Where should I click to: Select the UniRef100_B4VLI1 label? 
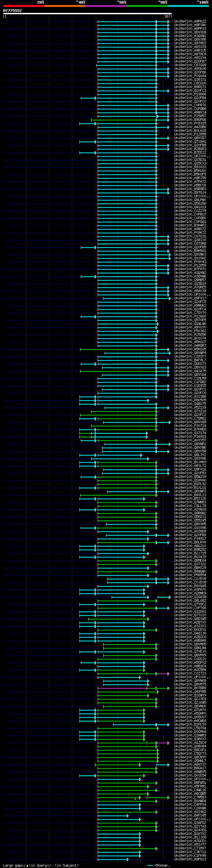(x=190, y=495)
